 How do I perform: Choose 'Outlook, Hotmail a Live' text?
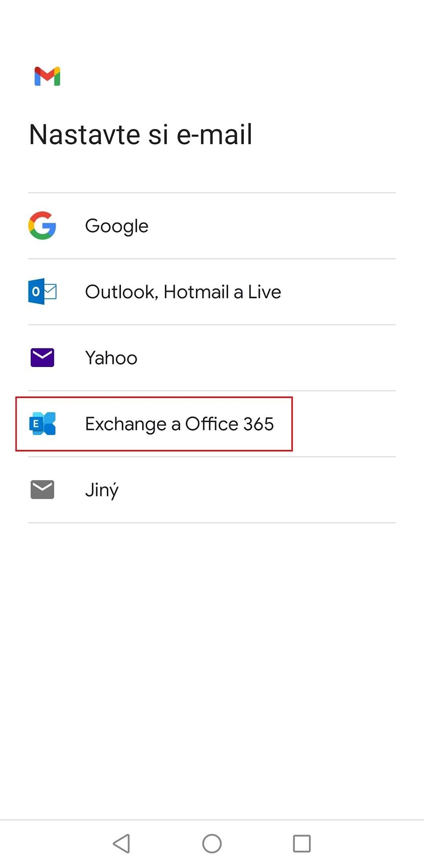183,292
